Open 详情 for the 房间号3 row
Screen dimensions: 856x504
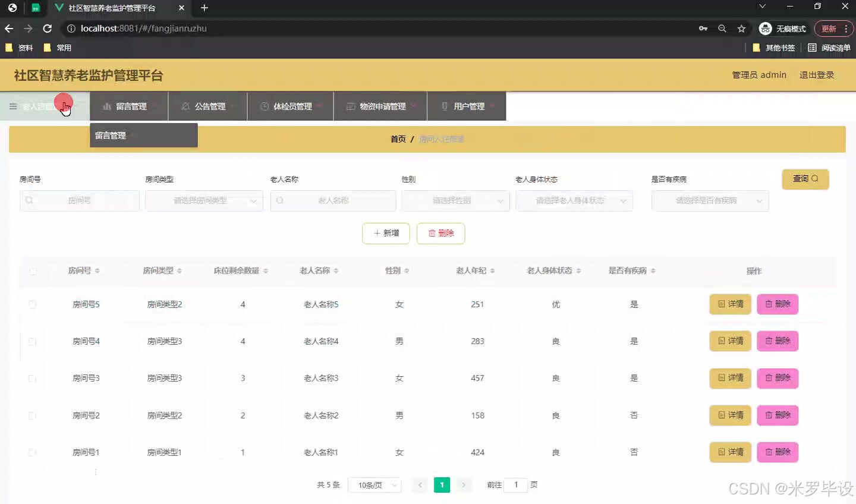[x=731, y=378]
